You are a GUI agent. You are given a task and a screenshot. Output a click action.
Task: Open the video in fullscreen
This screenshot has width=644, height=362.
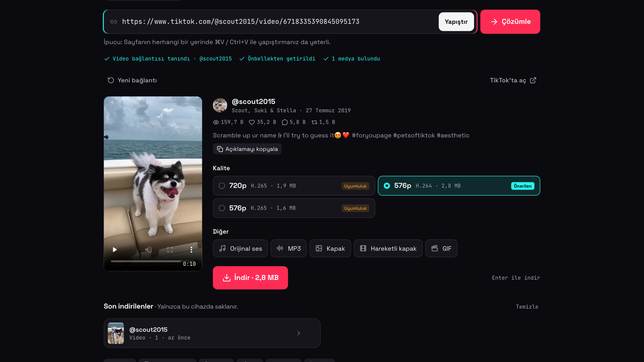[170, 250]
